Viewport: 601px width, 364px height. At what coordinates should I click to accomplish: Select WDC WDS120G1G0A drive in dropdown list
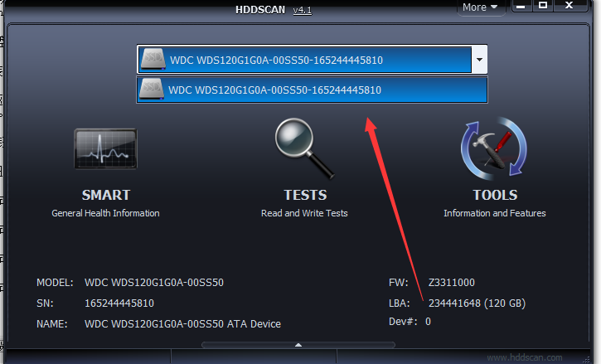click(x=312, y=90)
